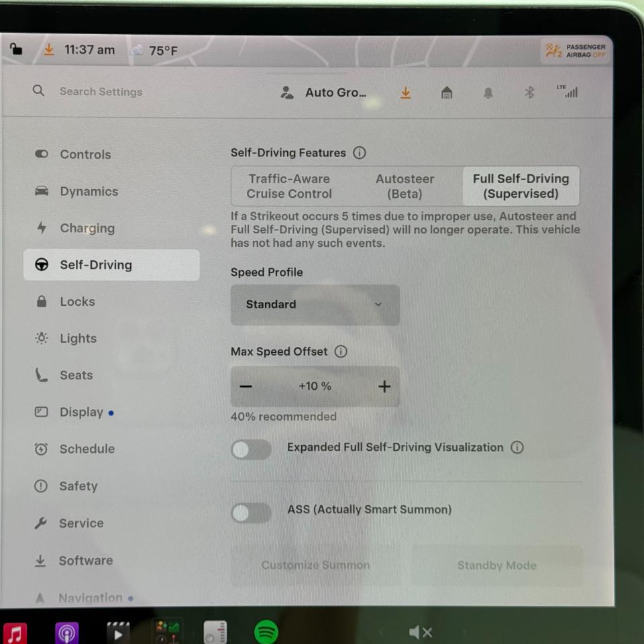This screenshot has height=644, width=644.
Task: Click the search magnifier icon
Action: [38, 91]
